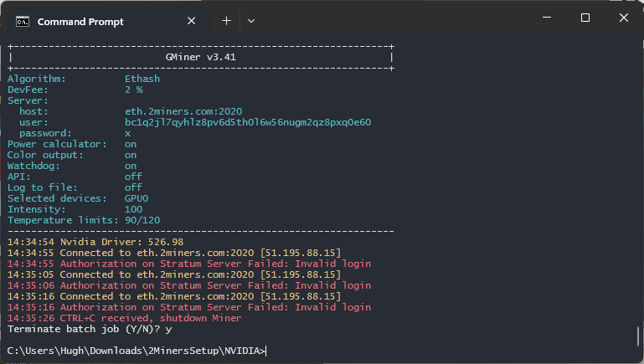Click the 14:34:55 Connected to eth.2miners.com line
The height and width of the screenshot is (364, 644).
(174, 253)
